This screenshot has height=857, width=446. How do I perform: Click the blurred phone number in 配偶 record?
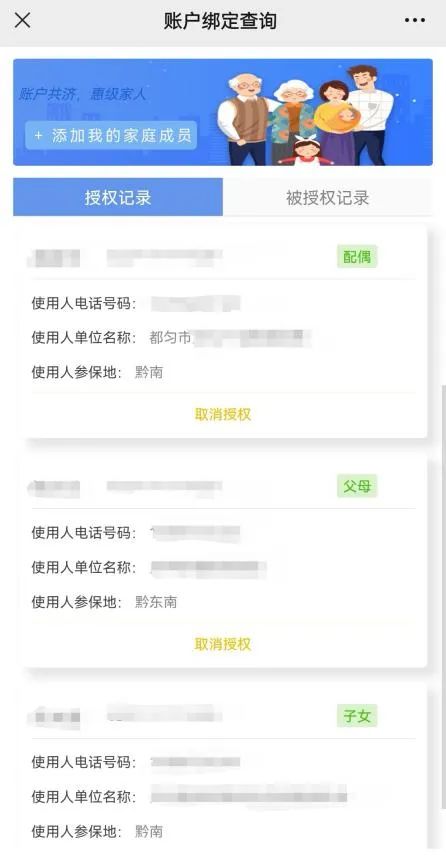pyautogui.click(x=195, y=303)
